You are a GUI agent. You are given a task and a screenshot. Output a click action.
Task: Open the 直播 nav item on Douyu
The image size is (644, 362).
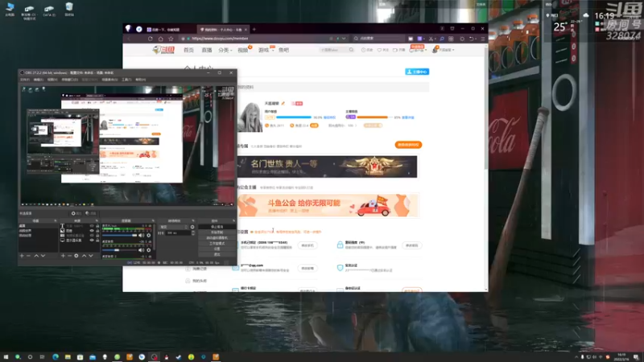coord(207,50)
